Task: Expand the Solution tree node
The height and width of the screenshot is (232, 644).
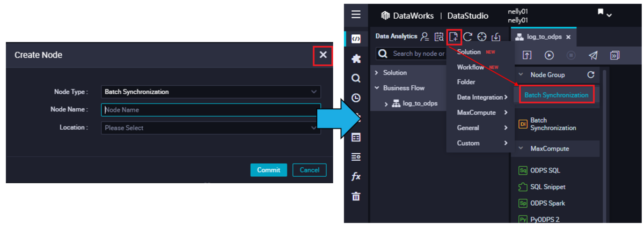Action: 377,72
